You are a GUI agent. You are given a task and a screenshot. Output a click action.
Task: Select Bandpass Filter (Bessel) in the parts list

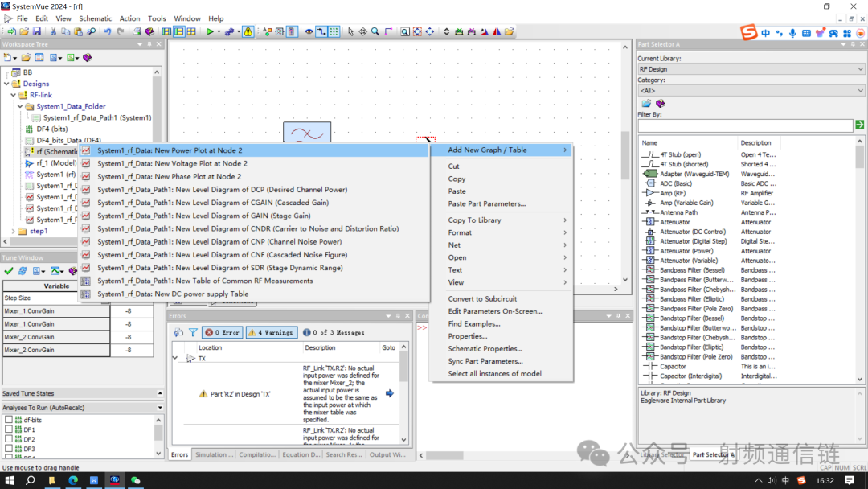[692, 270]
